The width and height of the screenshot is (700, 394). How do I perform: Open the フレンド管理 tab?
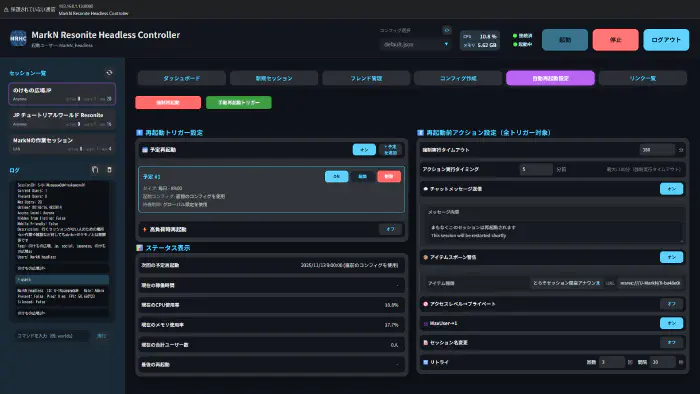tap(366, 78)
